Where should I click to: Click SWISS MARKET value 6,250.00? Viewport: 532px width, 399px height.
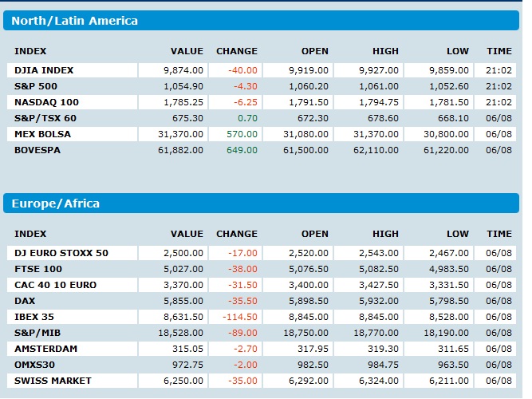[183, 381]
